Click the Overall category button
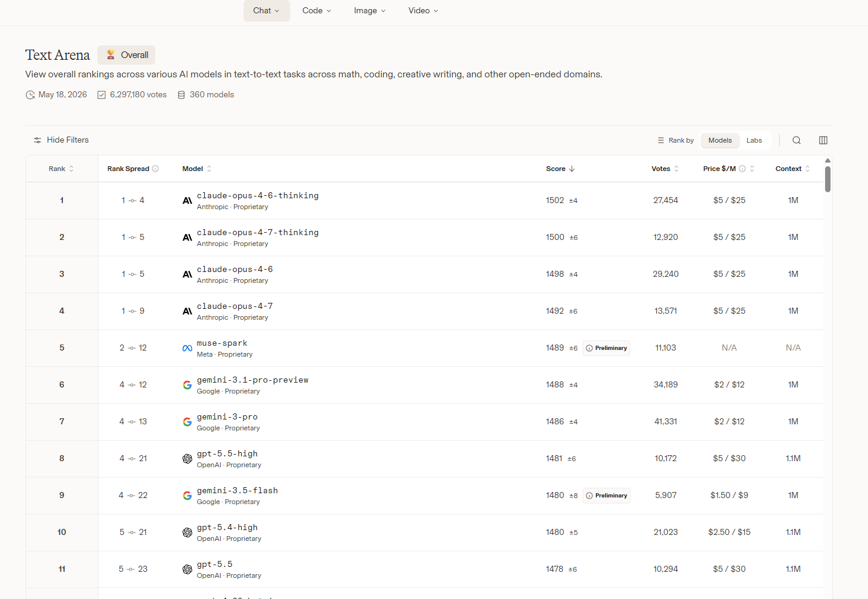The width and height of the screenshot is (868, 599). click(x=126, y=55)
